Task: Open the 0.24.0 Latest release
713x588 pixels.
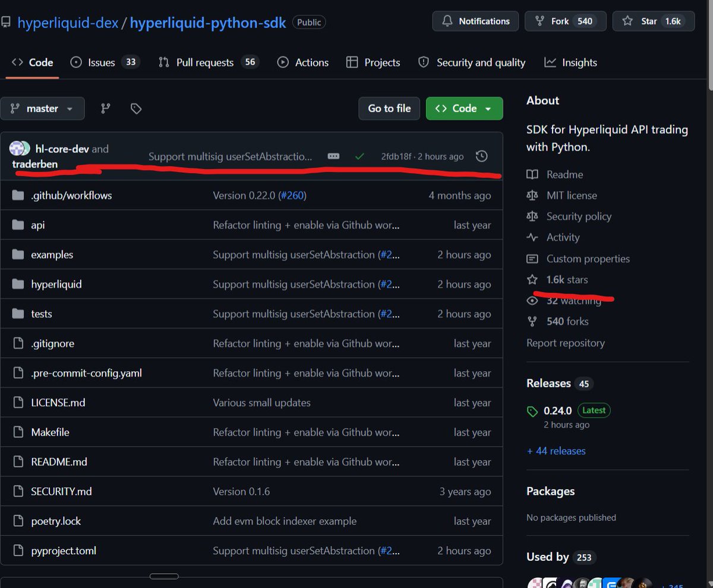Action: pos(569,410)
